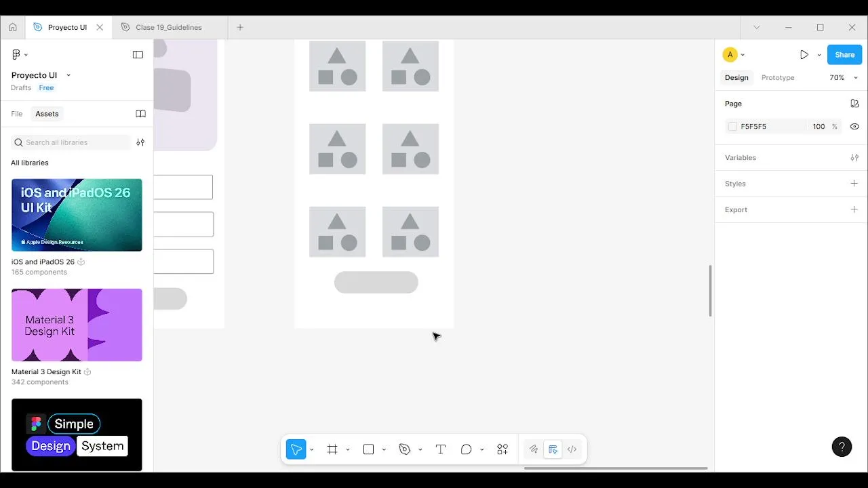Viewport: 868px width, 488px height.
Task: Expand the Figma logo menu chevron
Action: pos(26,54)
